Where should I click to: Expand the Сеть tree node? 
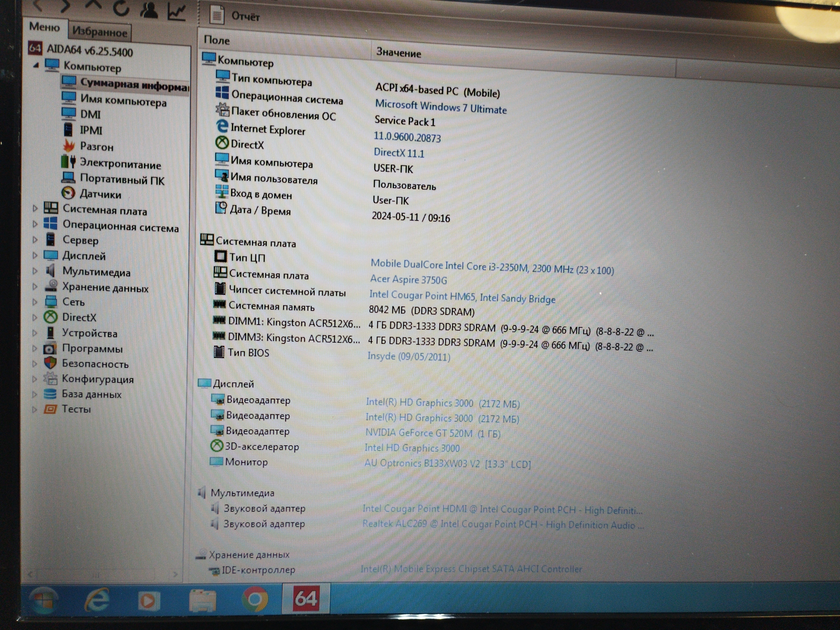35,302
